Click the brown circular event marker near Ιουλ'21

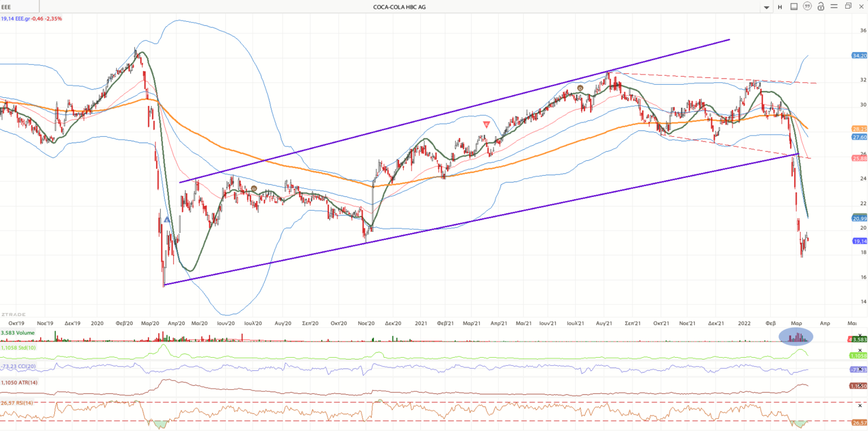click(580, 88)
